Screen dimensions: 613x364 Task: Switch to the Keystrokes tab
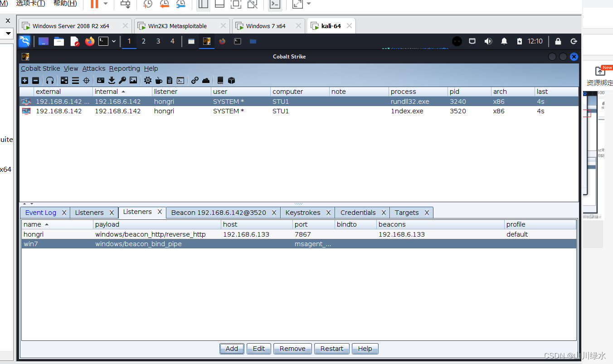(303, 213)
